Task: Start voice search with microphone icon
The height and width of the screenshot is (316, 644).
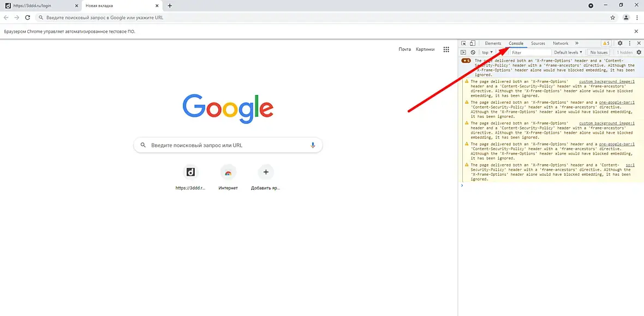Action: tap(313, 145)
